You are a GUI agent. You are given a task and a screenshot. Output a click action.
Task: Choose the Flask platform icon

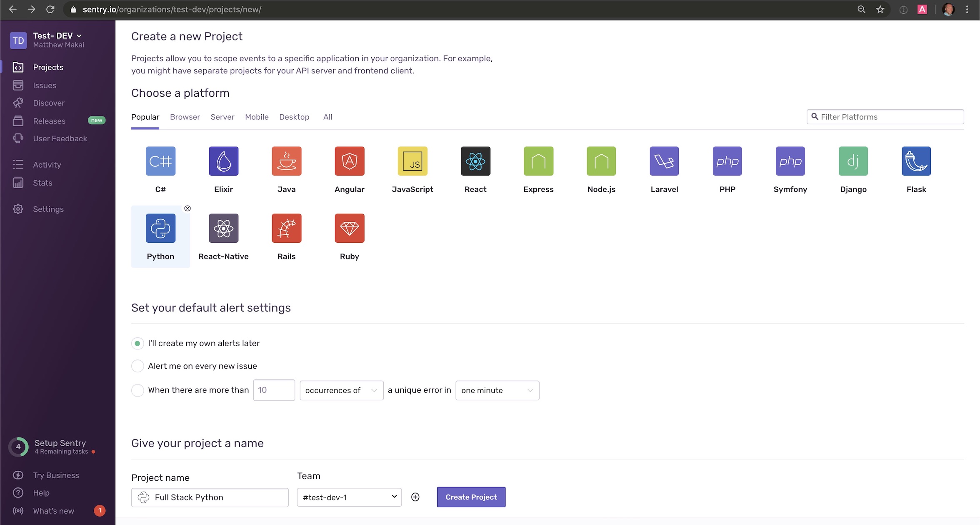tap(916, 161)
